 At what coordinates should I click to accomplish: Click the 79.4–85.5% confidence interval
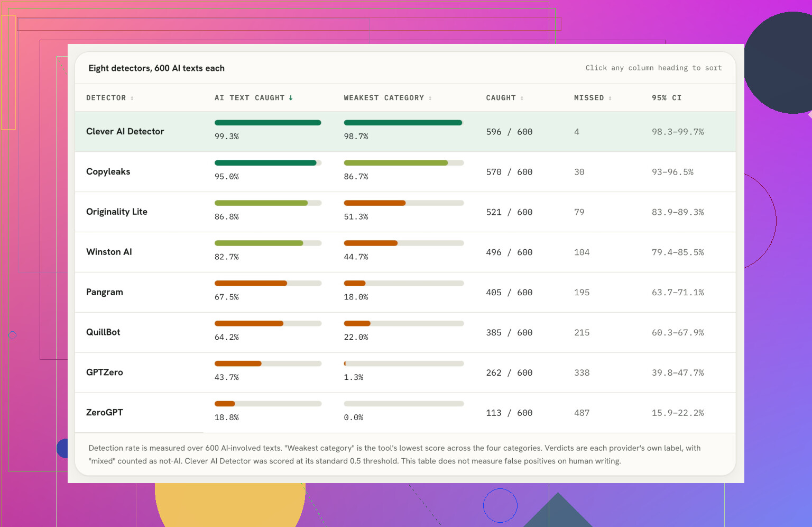coord(678,252)
